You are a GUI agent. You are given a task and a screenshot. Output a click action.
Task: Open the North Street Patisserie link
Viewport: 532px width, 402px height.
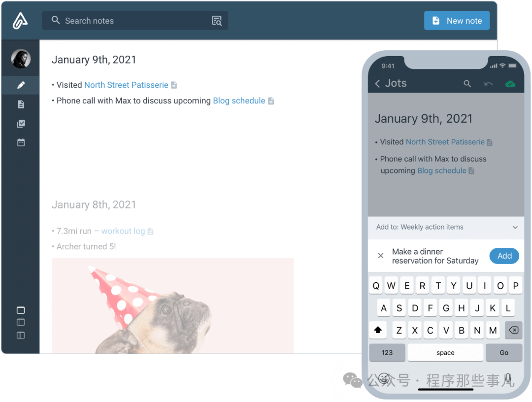coord(126,85)
